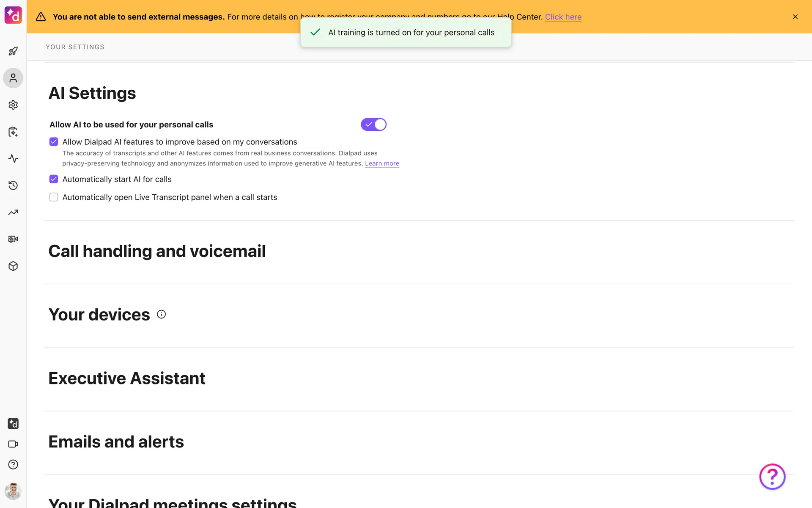Click the video camera meetings icon
This screenshot has width=812, height=508.
click(x=13, y=444)
